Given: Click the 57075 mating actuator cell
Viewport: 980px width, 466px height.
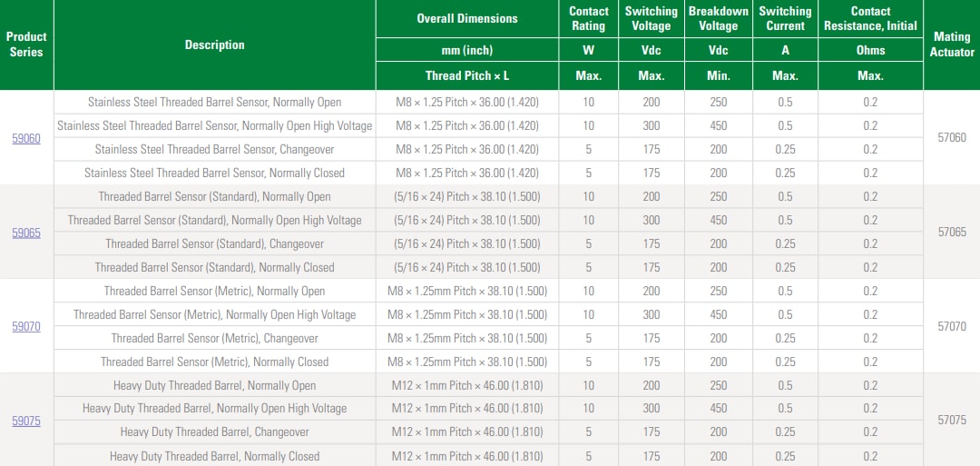Looking at the screenshot, I should point(951,421).
